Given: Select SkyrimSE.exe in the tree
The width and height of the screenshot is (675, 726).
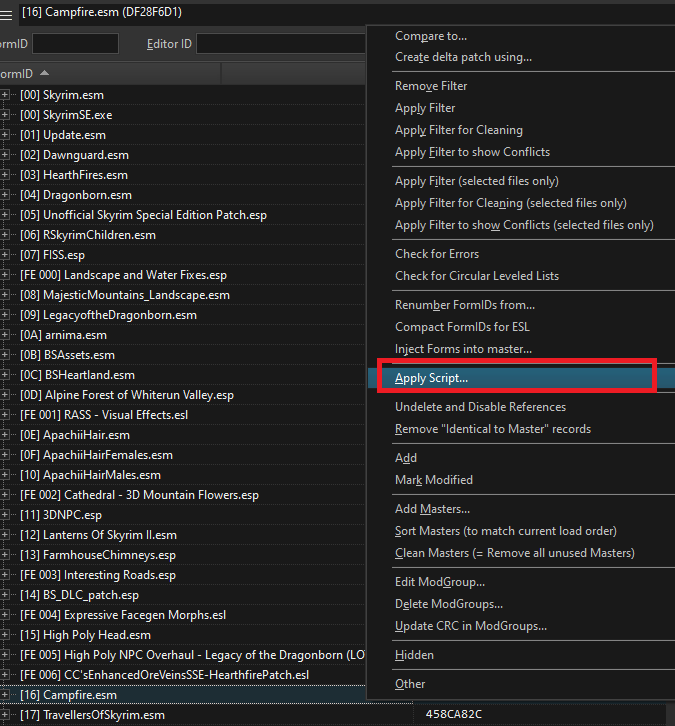Looking at the screenshot, I should pos(66,115).
